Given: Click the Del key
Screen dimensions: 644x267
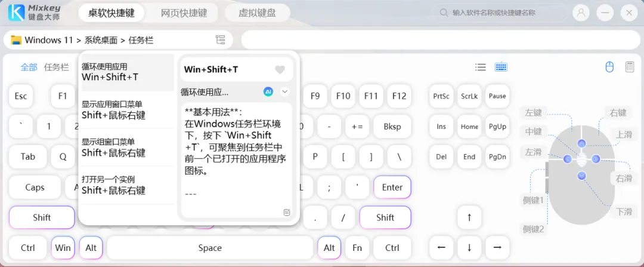Looking at the screenshot, I should coord(441,156).
